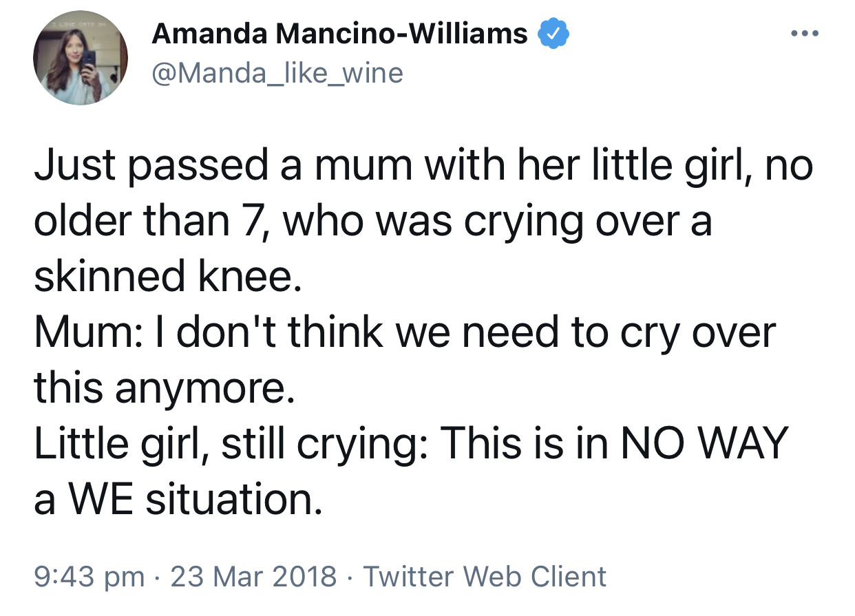Click the text 'skinned knee.'
The width and height of the screenshot is (855, 616).
[168, 277]
